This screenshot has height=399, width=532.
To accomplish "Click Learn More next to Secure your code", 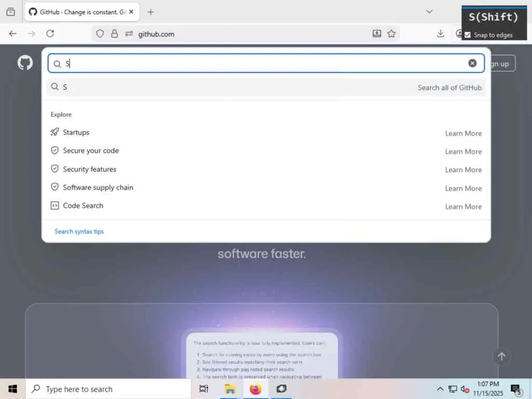I will pos(463,152).
